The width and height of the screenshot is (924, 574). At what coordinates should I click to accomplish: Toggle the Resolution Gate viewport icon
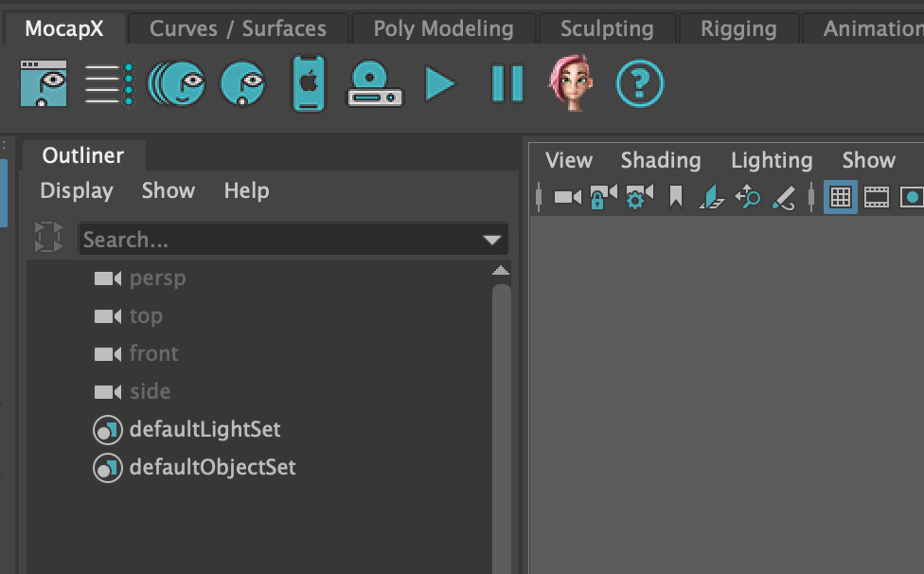912,197
